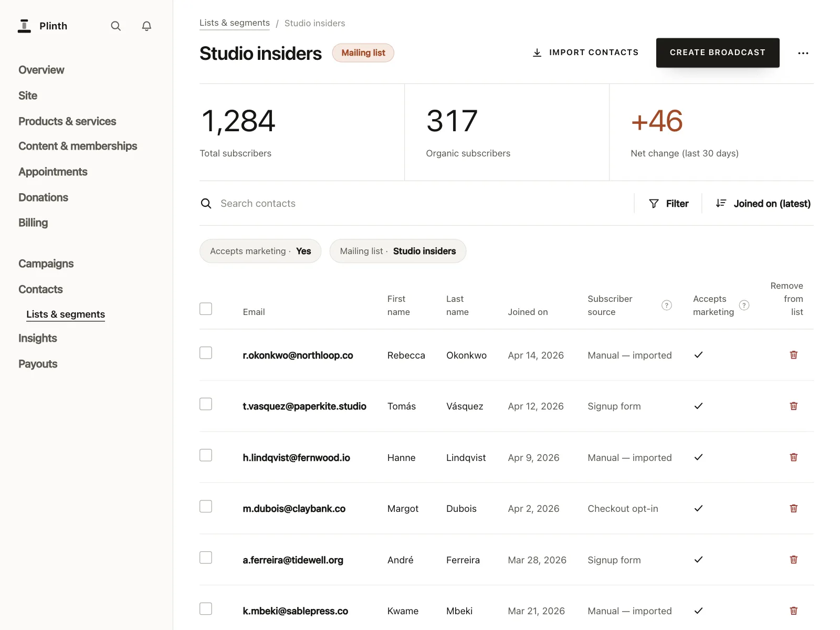Open Donations section

point(43,197)
